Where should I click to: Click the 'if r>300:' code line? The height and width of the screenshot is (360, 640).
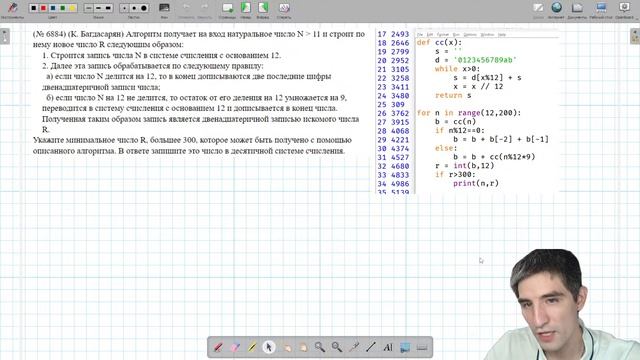(455, 174)
